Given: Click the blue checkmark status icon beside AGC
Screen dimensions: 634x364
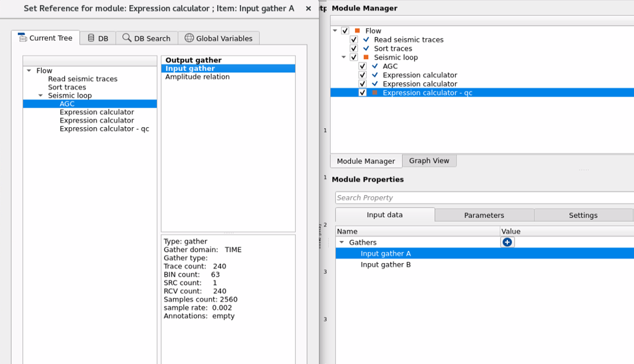Looking at the screenshot, I should point(375,66).
